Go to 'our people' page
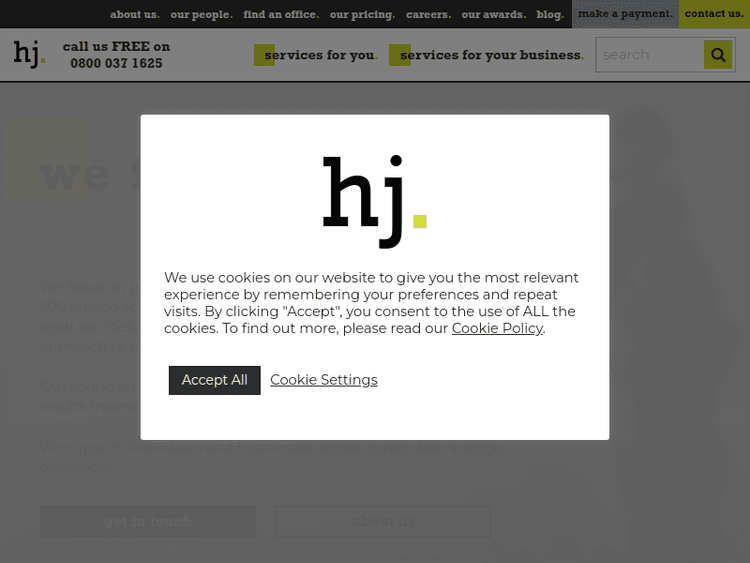The image size is (750, 563). point(201,14)
